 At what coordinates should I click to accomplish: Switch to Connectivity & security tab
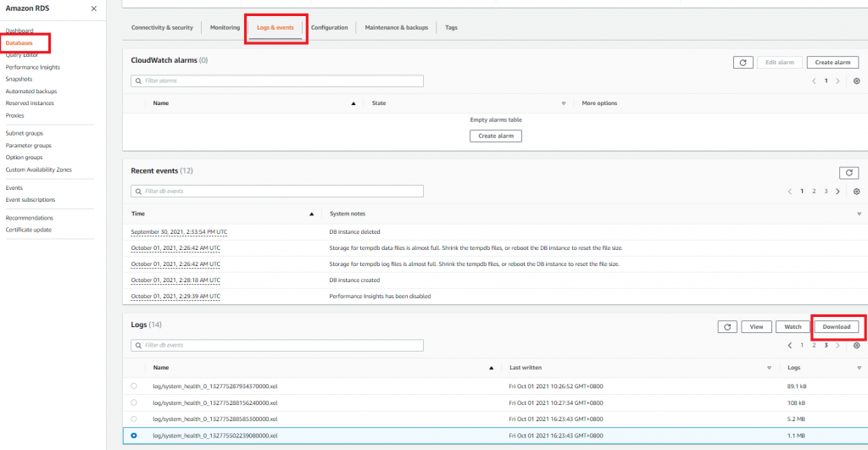(162, 28)
